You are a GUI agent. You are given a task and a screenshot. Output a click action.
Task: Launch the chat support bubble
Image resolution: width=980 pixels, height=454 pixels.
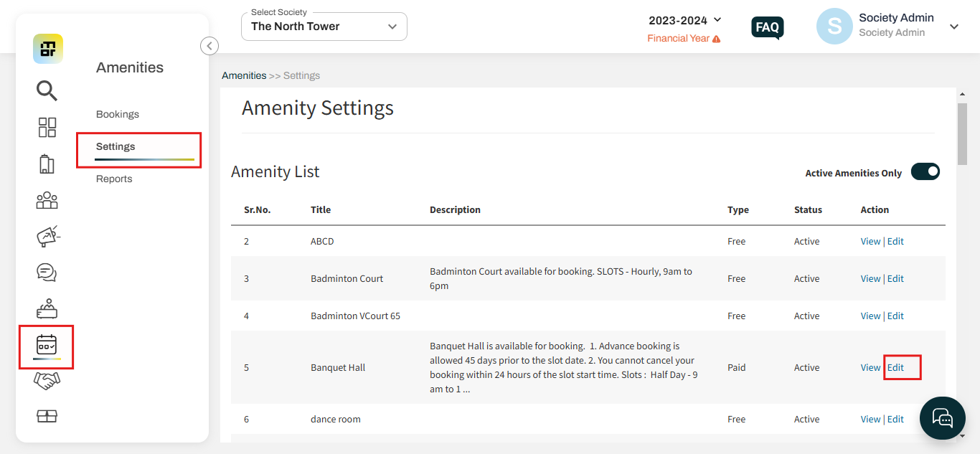click(942, 418)
